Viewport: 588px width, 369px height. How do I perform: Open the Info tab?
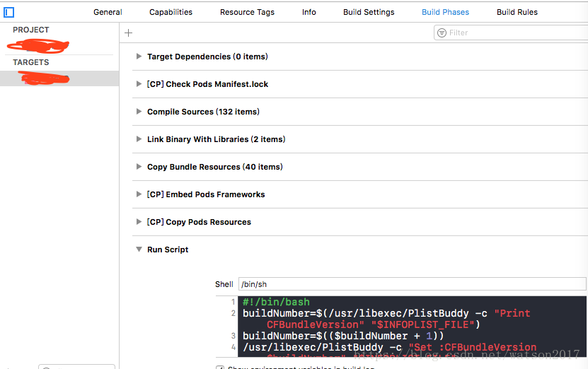(x=309, y=12)
